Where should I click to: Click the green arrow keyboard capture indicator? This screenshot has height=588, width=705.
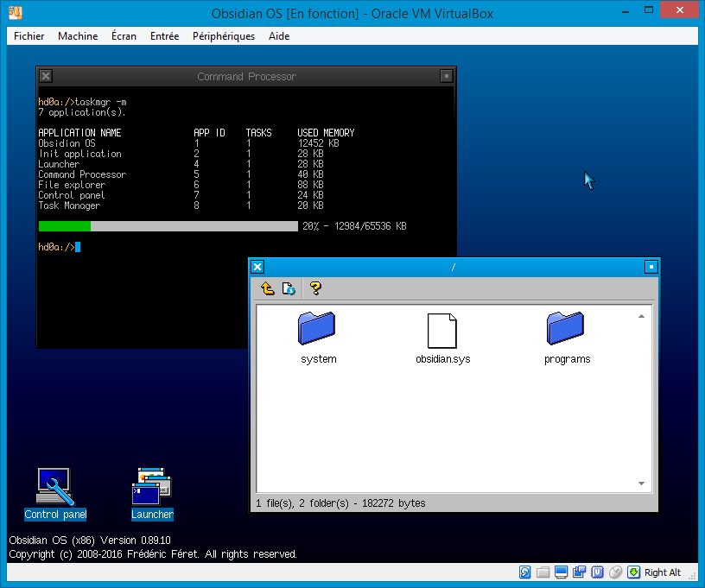(633, 572)
